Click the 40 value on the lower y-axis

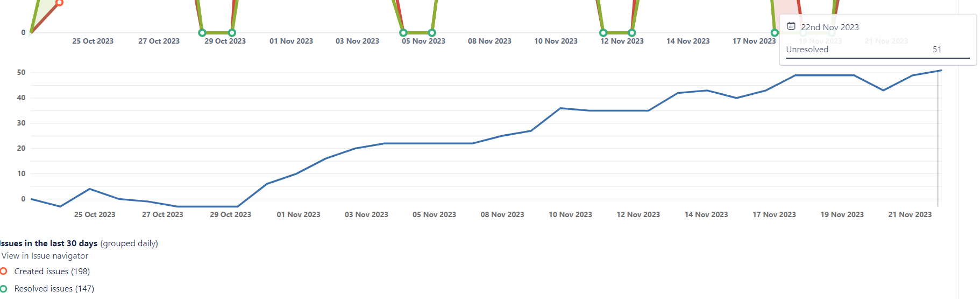click(x=21, y=98)
